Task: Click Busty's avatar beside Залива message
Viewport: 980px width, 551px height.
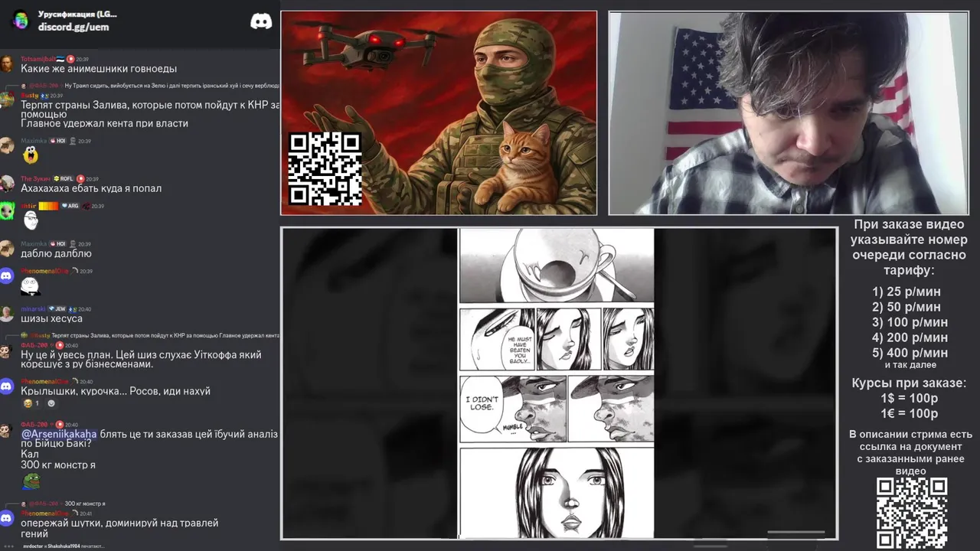Action: coord(7,100)
